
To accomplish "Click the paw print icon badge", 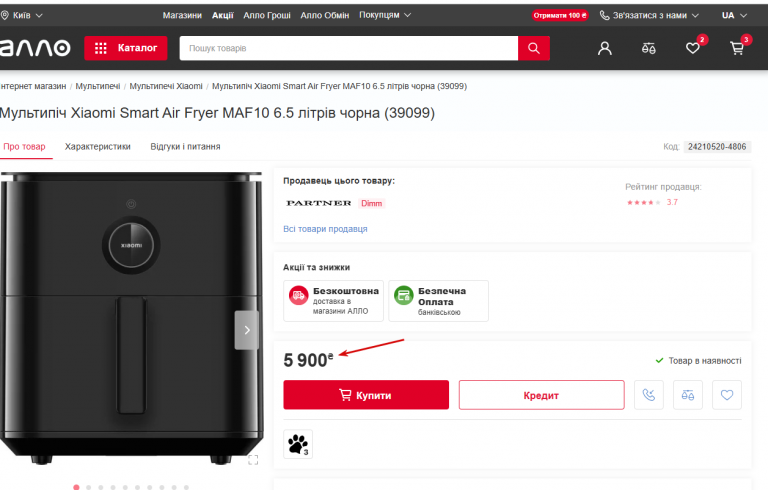I will click(298, 444).
